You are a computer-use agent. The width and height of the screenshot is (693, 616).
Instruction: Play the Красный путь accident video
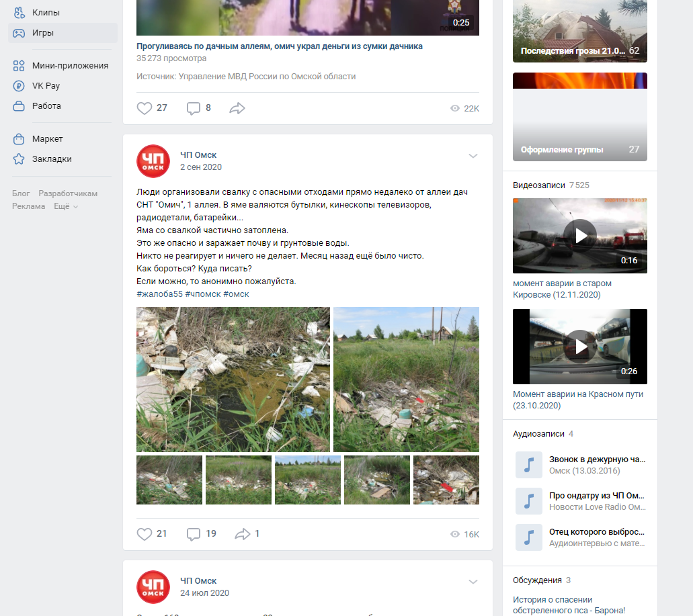click(x=580, y=347)
